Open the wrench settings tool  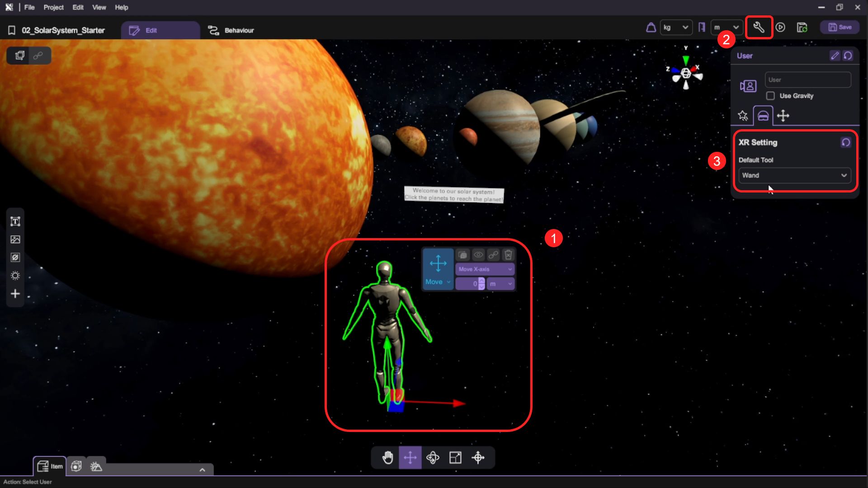[759, 28]
